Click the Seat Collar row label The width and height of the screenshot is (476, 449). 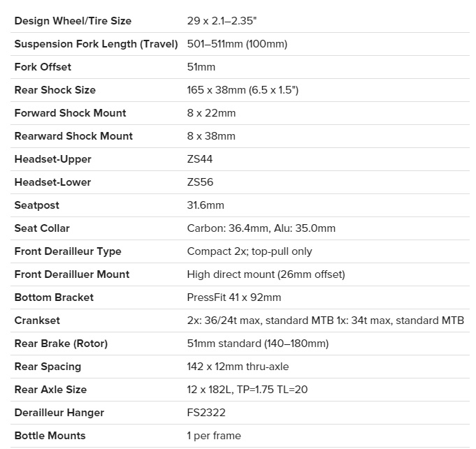[42, 228]
